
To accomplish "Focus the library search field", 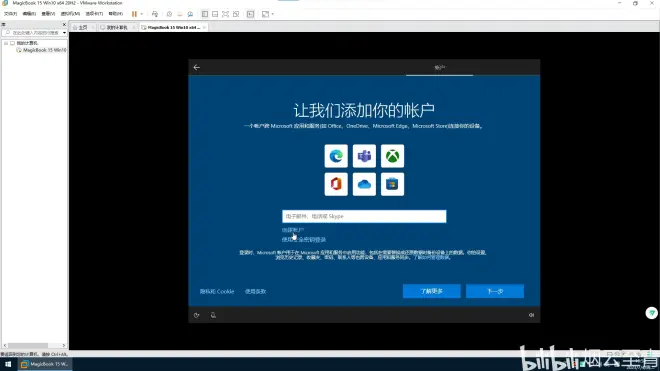I will 32,32.
